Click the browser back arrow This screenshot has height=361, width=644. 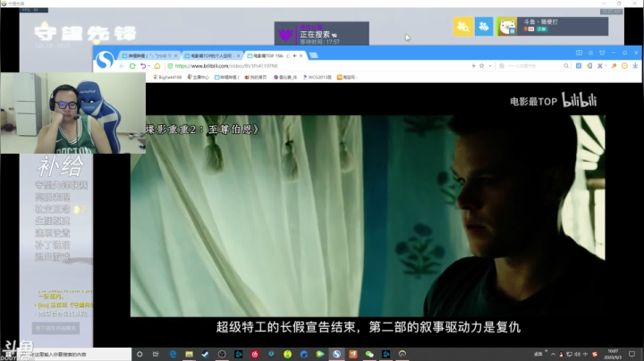point(122,66)
